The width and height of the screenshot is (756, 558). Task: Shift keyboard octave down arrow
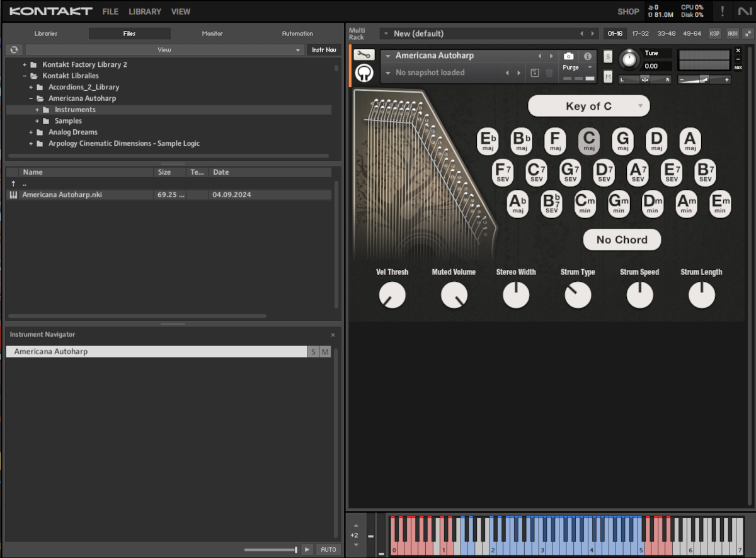pyautogui.click(x=355, y=545)
